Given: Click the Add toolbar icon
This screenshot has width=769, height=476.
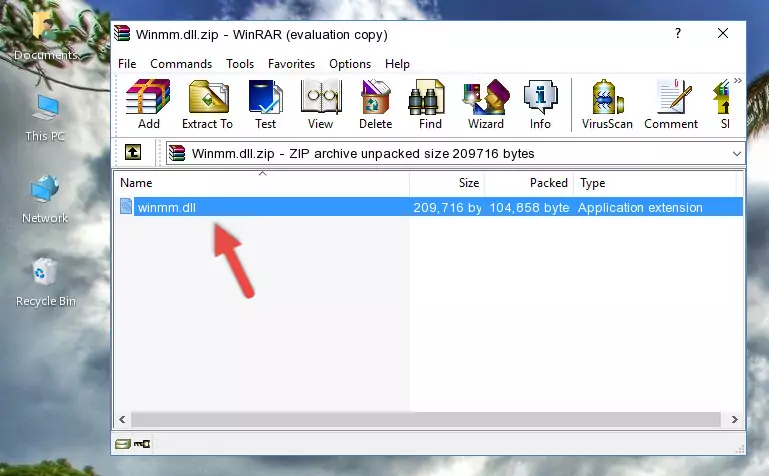Looking at the screenshot, I should point(148,104).
